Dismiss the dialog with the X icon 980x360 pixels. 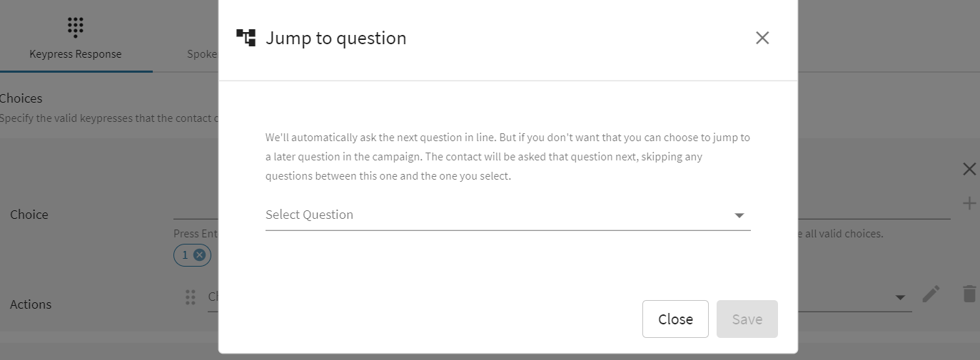point(762,38)
